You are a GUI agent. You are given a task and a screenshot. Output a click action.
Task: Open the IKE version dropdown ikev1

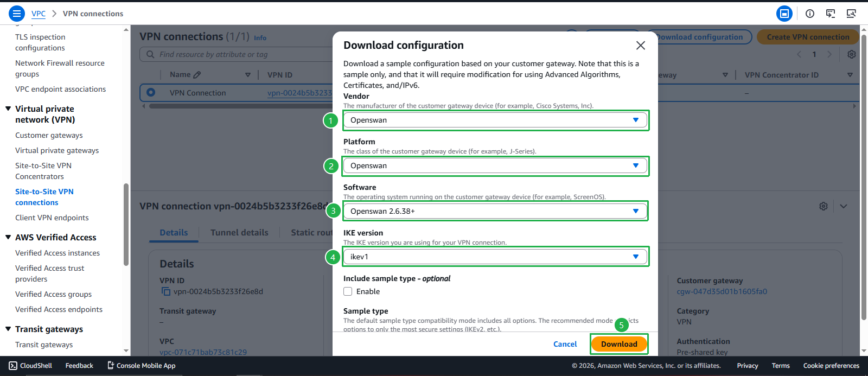(495, 257)
